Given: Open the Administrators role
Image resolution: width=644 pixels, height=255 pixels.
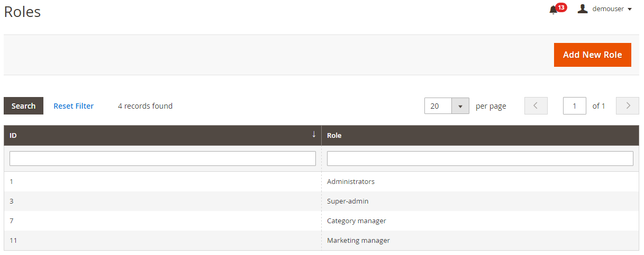Looking at the screenshot, I should pos(350,182).
